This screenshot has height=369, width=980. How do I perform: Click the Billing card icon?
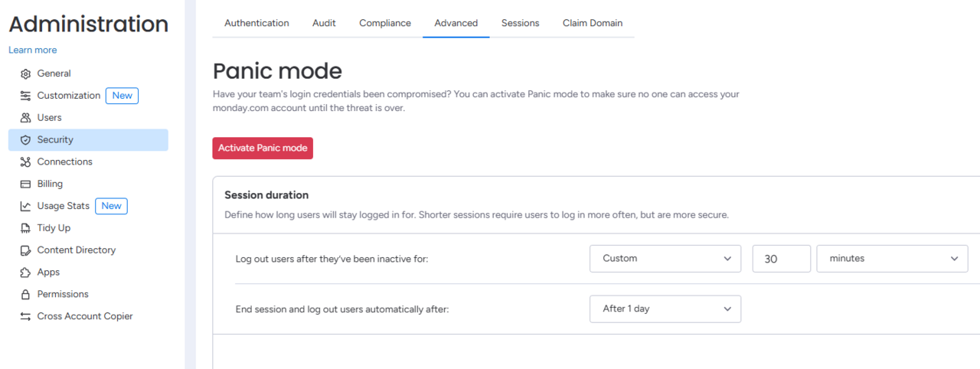(x=25, y=184)
